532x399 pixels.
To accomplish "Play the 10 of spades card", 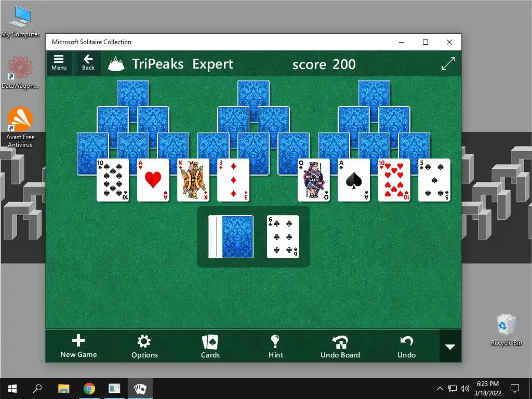I will pyautogui.click(x=113, y=180).
